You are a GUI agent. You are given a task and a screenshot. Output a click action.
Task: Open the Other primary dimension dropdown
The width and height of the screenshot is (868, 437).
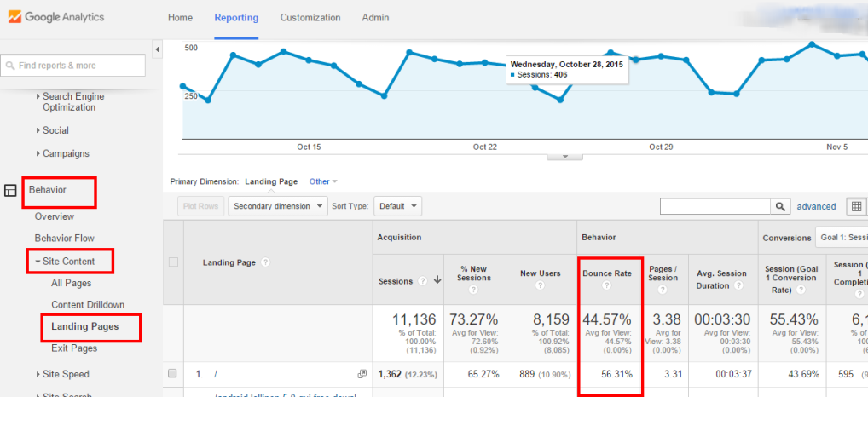click(323, 181)
